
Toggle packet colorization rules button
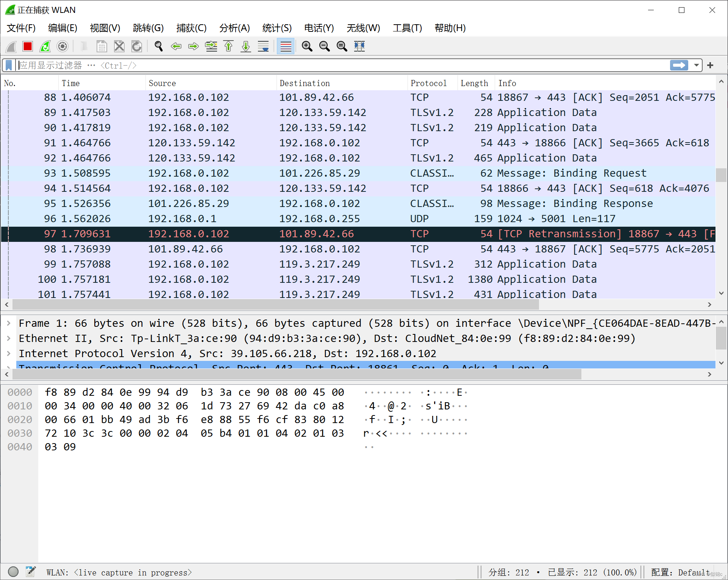point(286,46)
